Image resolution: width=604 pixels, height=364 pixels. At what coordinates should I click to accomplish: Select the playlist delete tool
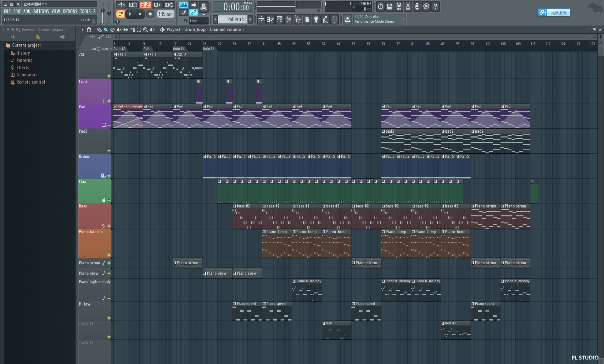112,30
